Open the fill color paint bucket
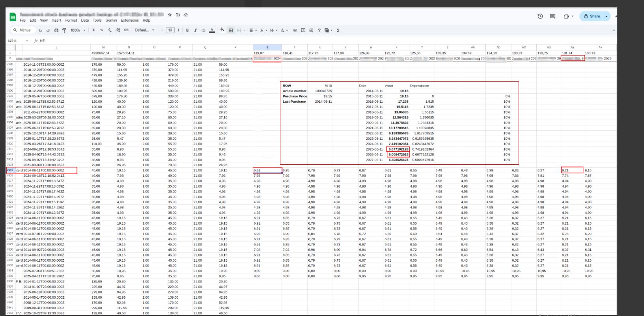 pyautogui.click(x=222, y=30)
